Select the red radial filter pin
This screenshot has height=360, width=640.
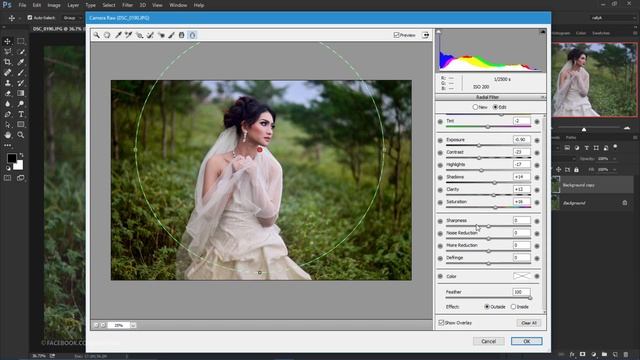coord(260,150)
